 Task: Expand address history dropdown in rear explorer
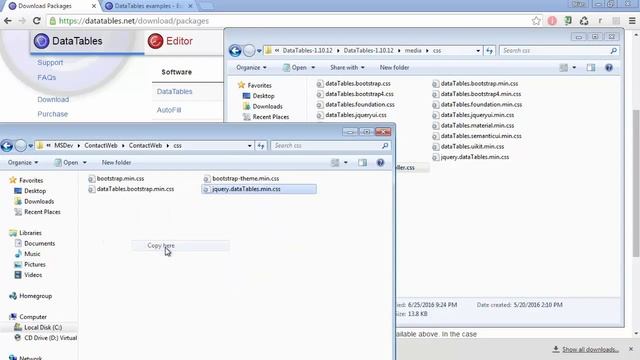tap(478, 51)
